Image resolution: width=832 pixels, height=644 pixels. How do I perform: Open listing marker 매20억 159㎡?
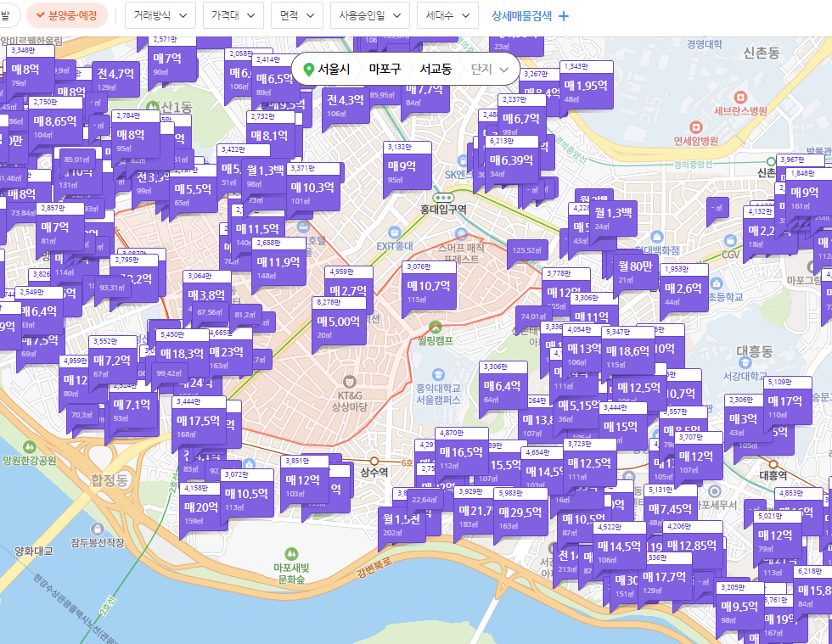pos(200,507)
